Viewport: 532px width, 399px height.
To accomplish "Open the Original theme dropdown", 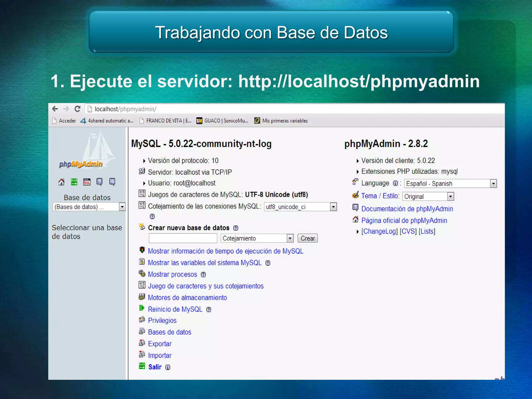I will click(x=428, y=196).
